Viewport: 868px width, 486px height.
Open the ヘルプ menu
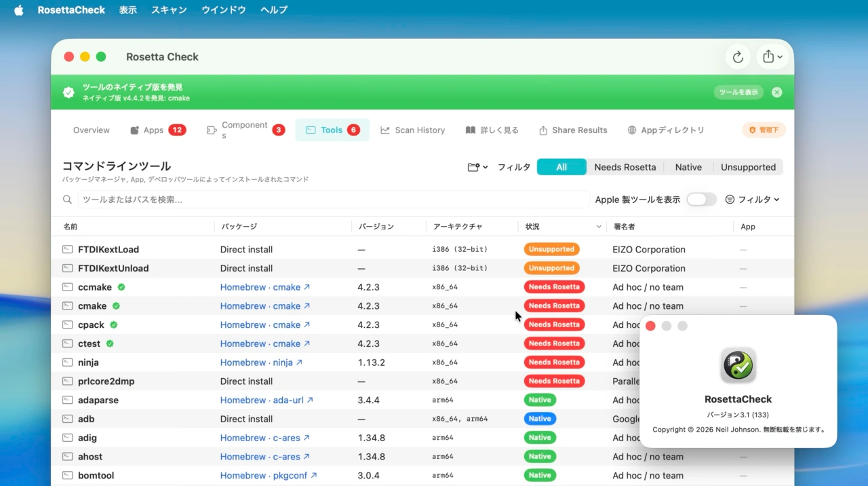pyautogui.click(x=274, y=10)
